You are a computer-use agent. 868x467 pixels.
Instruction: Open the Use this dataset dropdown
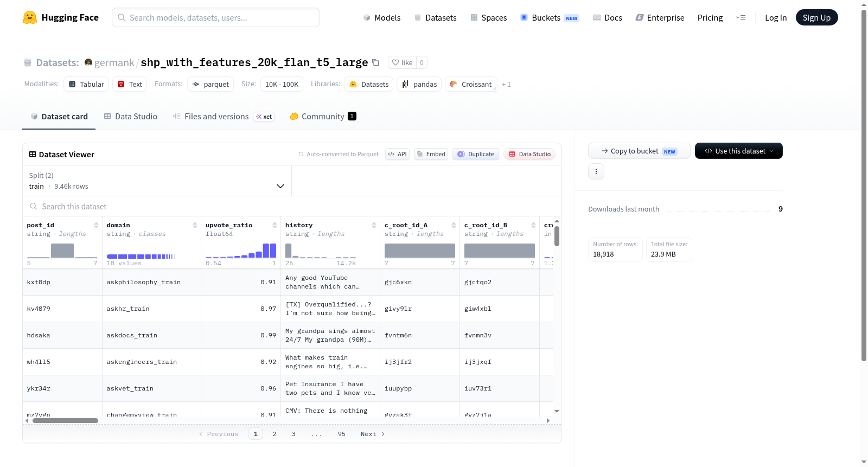[738, 151]
